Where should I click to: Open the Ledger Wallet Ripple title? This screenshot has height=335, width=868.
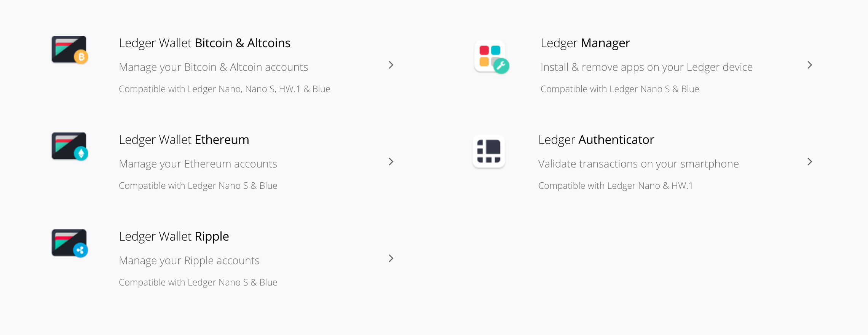tap(174, 236)
